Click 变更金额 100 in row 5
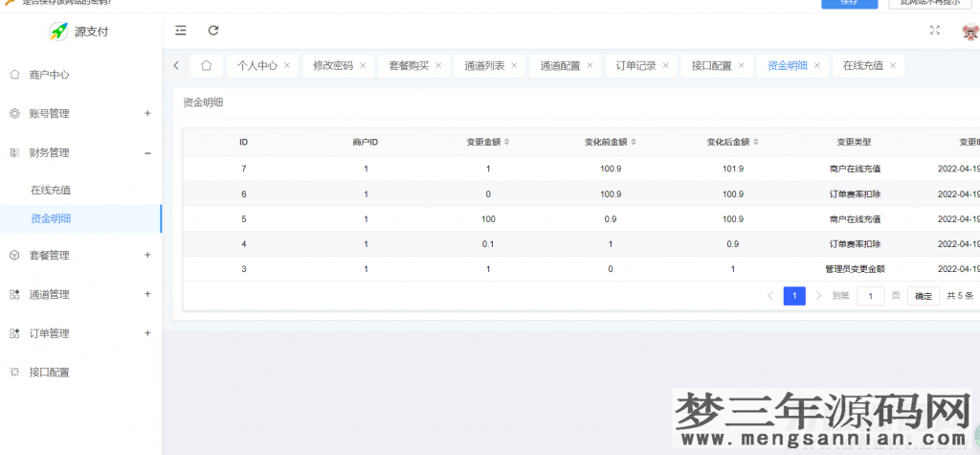Screen dimensions: 980x455 (488, 219)
